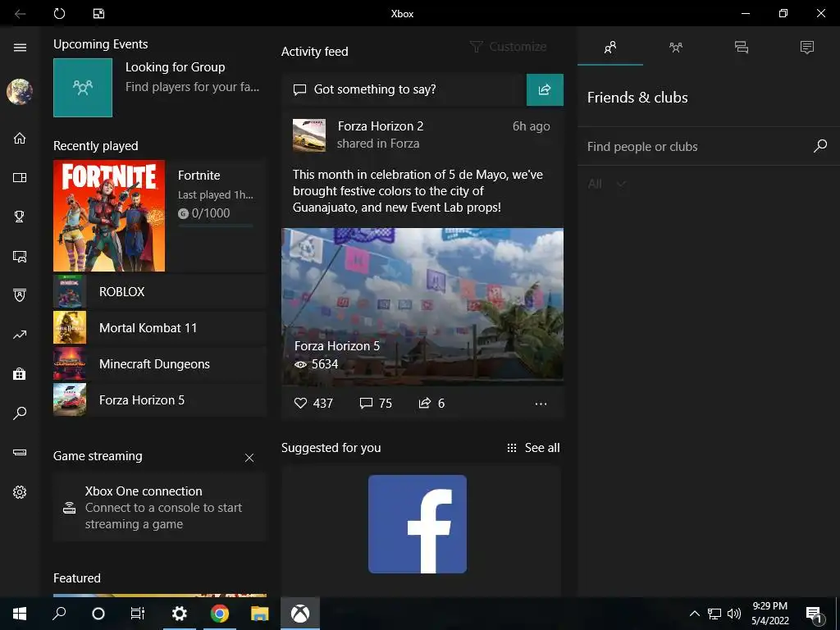Click the 'Got something to say?' field

tap(404, 89)
